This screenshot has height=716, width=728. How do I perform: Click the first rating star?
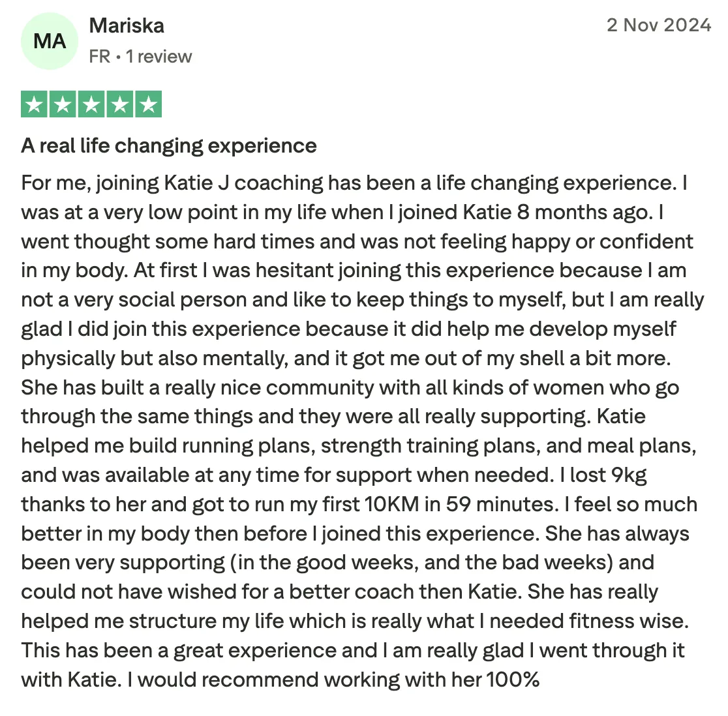point(34,105)
